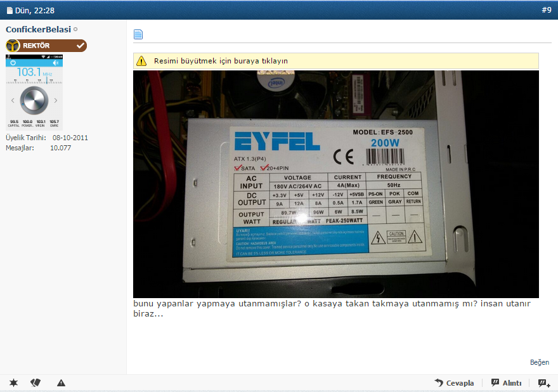Click the warning triangle icon in the yellow bar
The width and height of the screenshot is (558, 392).
pos(141,61)
